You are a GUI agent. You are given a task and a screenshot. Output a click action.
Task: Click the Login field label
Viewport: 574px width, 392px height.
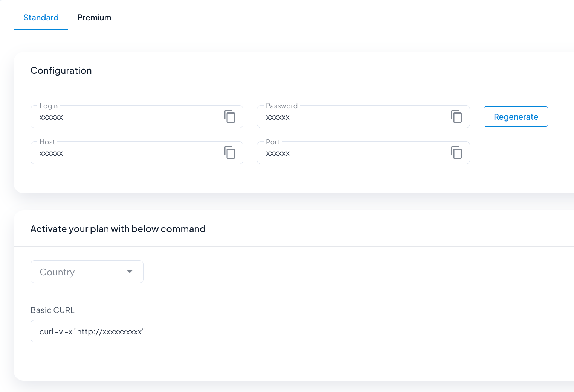click(49, 106)
